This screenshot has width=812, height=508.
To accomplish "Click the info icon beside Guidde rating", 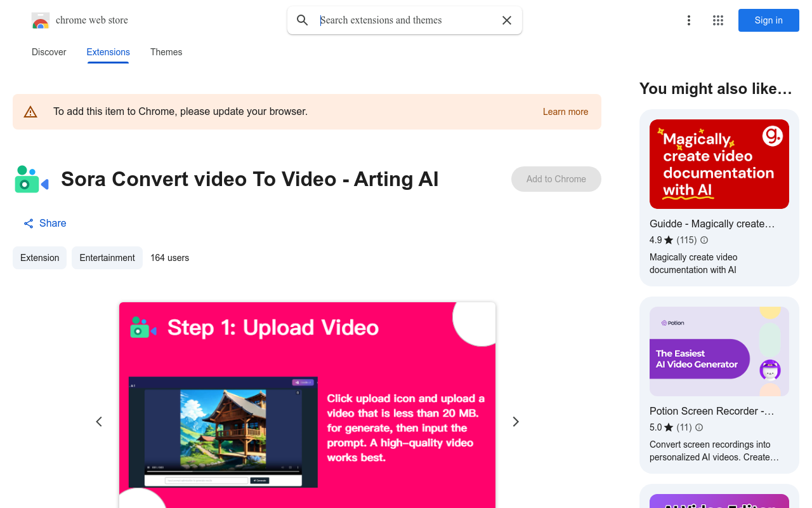I will (x=704, y=240).
